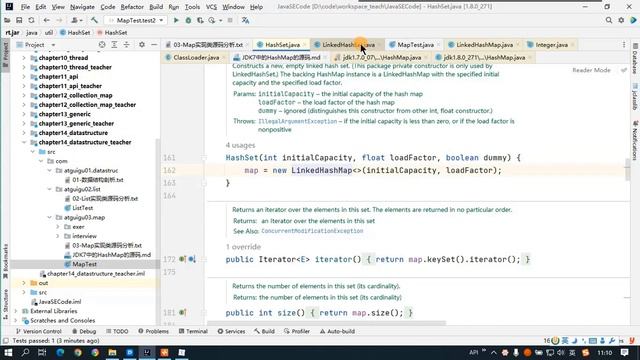Image resolution: width=640 pixels, height=360 pixels.
Task: Select JavaSECode.iml file
Action: click(x=59, y=302)
